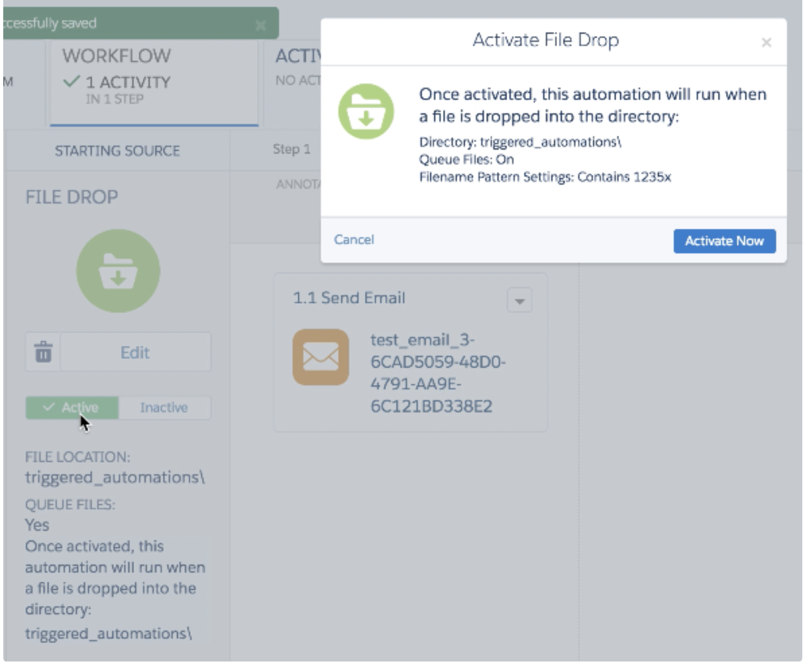812x670 pixels.
Task: Click the green checkmark beside 1 Activity
Action: (71, 82)
